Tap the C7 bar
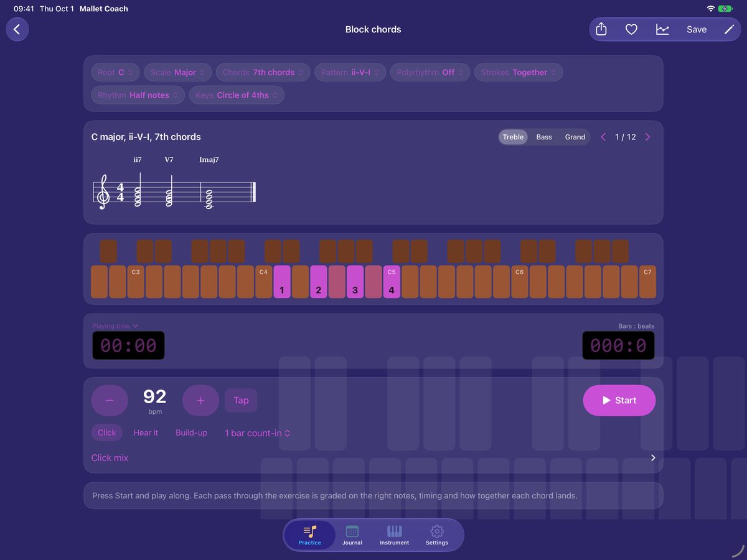Viewport: 747px width, 560px height. (x=647, y=282)
